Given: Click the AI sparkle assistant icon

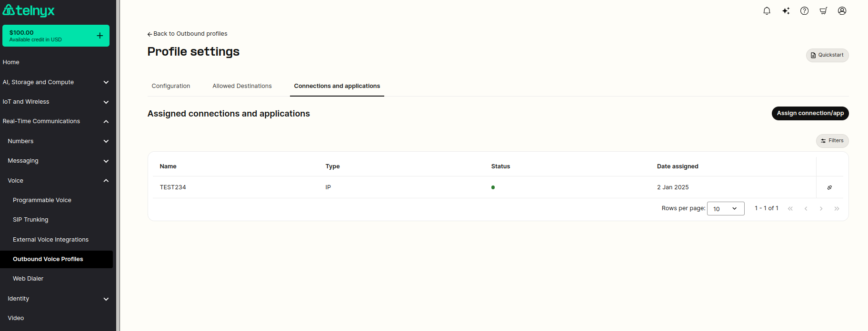Looking at the screenshot, I should click(786, 11).
